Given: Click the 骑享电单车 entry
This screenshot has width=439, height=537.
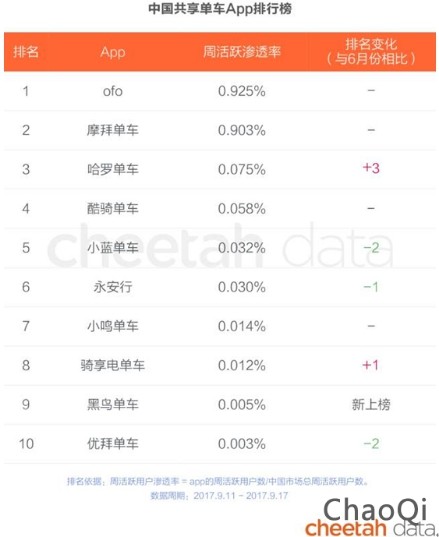Looking at the screenshot, I should [113, 365].
